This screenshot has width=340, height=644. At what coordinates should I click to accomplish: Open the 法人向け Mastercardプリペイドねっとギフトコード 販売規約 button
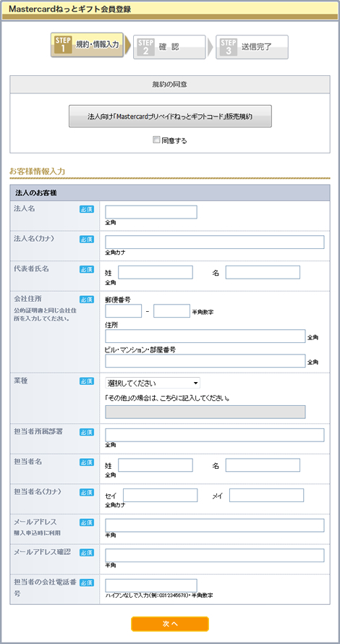pyautogui.click(x=170, y=116)
